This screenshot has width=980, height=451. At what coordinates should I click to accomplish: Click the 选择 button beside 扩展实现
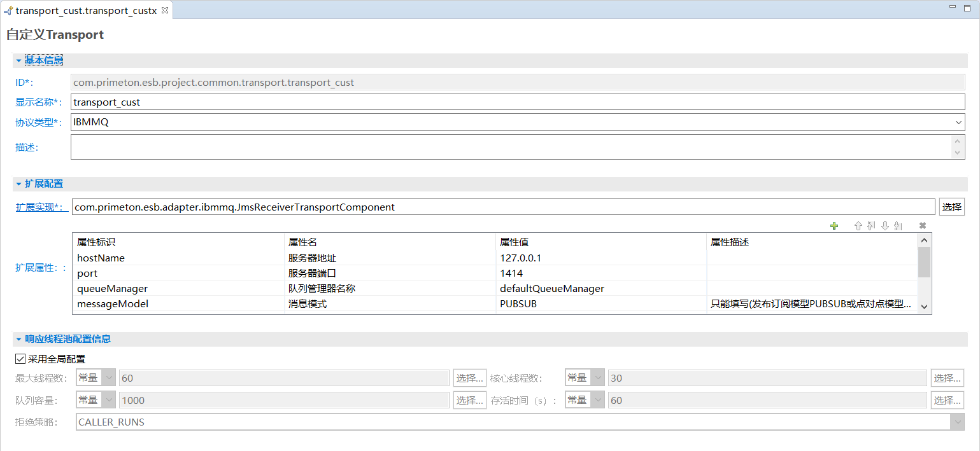point(951,207)
